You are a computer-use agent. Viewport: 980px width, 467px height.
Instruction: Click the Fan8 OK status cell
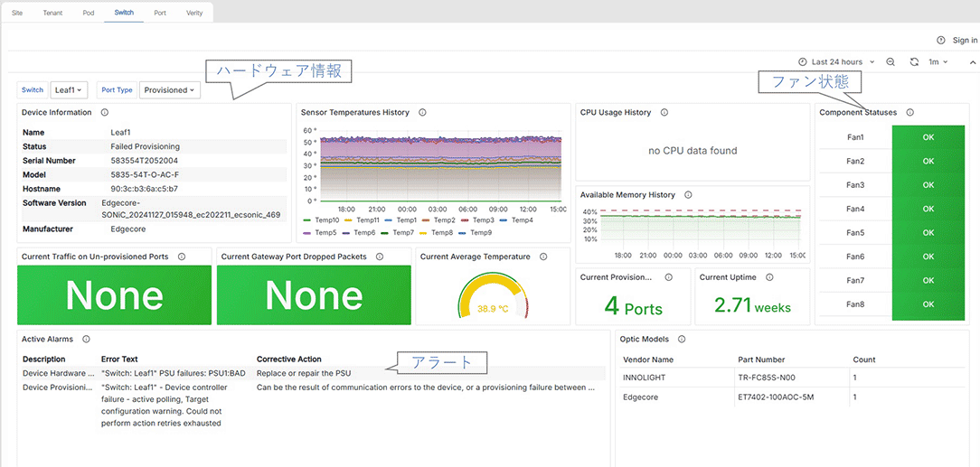928,304
